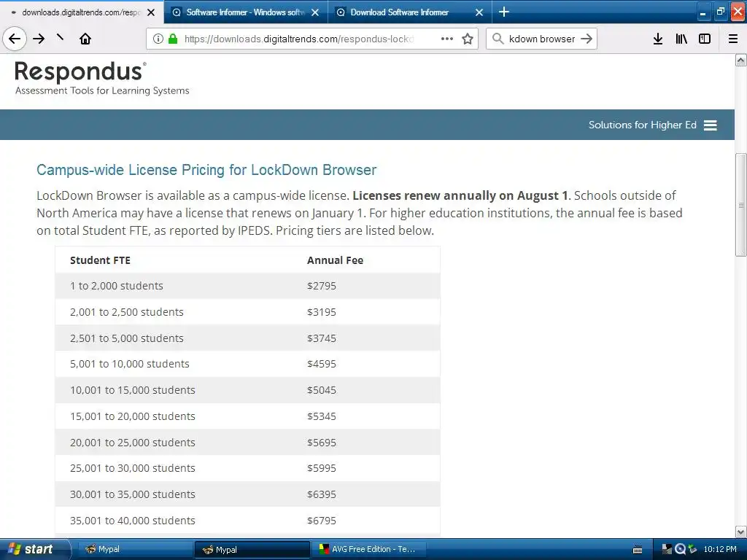Image resolution: width=747 pixels, height=560 pixels.
Task: Click the Software Informer tray icon
Action: pyautogui.click(x=680, y=549)
